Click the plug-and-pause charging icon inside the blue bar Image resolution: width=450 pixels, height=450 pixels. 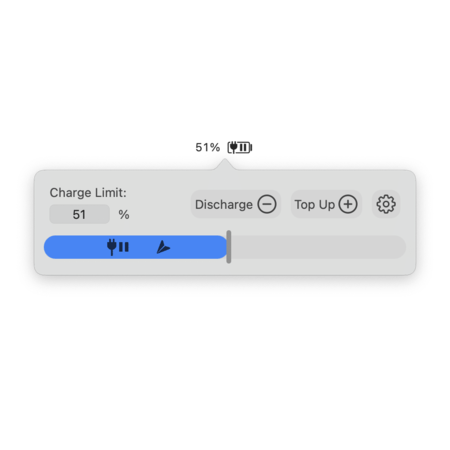click(x=118, y=247)
